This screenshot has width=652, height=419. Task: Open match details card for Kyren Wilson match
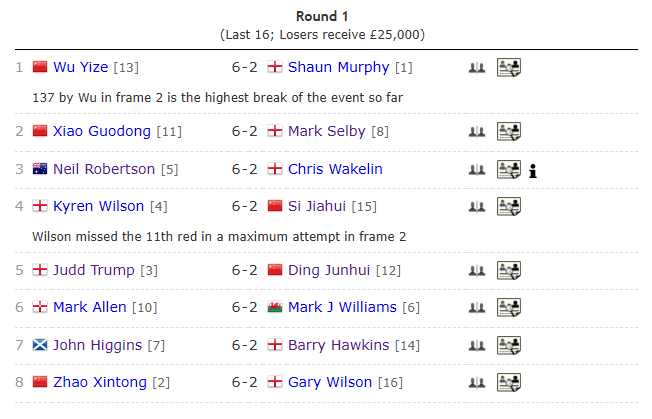(509, 207)
